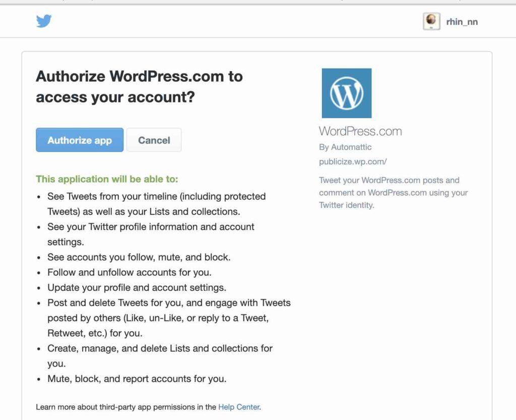Click the WordPress logo image
The width and height of the screenshot is (516, 420).
347,93
